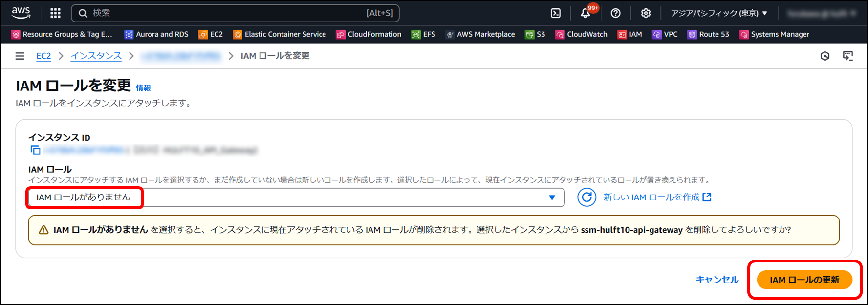Open Resource Groups & Tag Editor shortcut

point(62,34)
